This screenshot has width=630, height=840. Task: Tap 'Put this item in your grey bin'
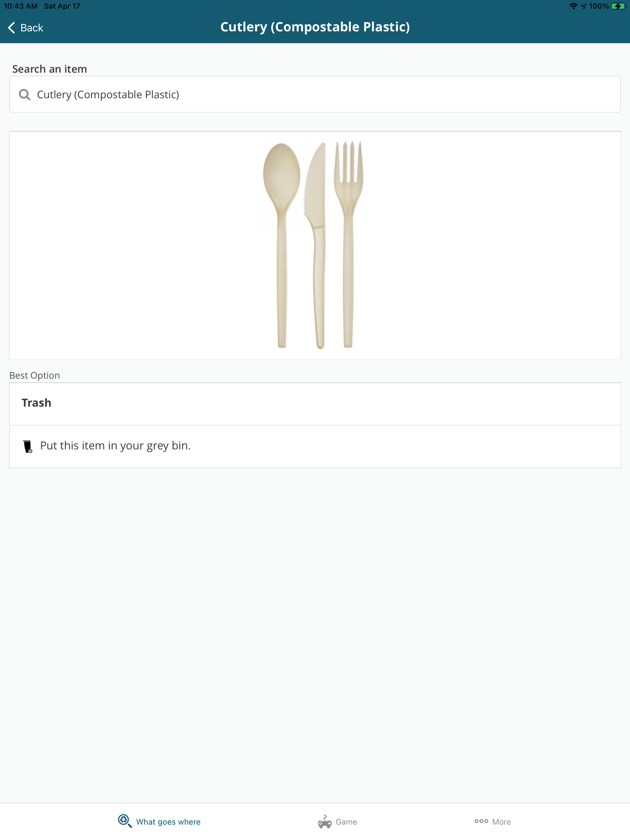(x=115, y=446)
